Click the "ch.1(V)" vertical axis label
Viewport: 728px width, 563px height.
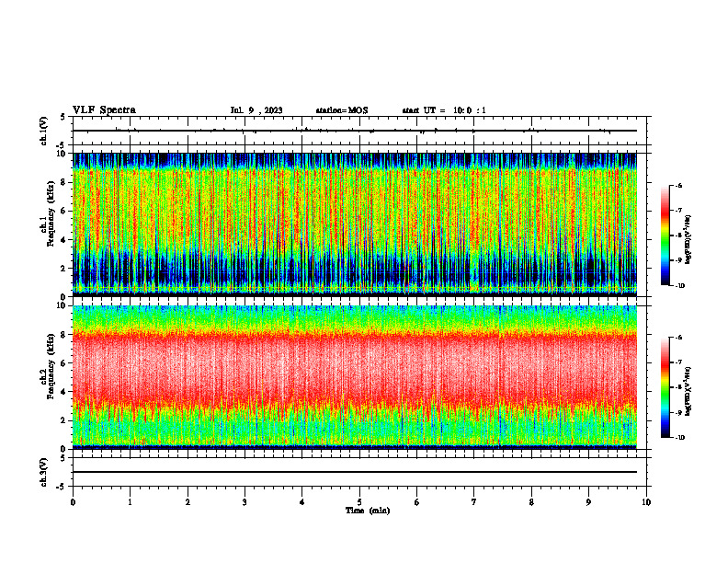point(44,131)
